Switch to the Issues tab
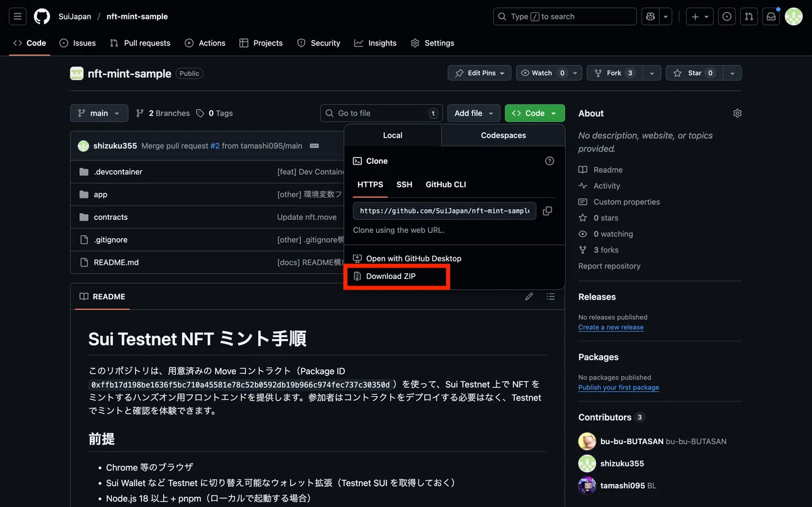Screen dimensions: 812x507 (78, 43)
